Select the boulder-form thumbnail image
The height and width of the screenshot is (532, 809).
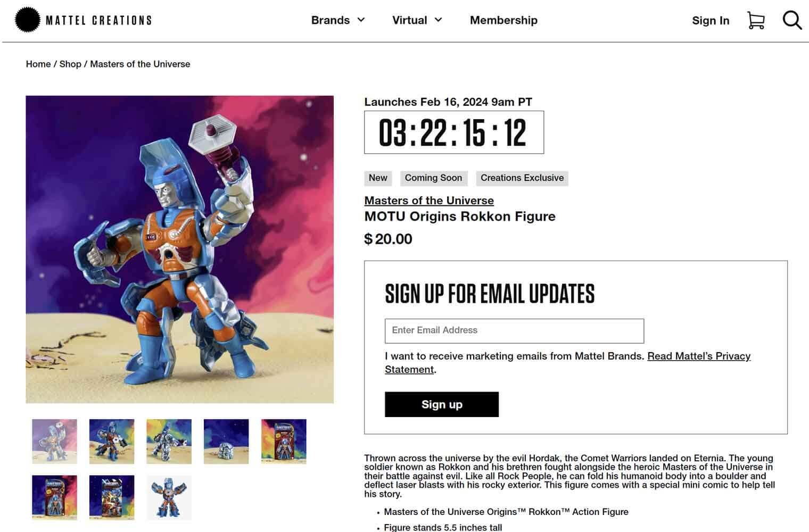click(226, 442)
